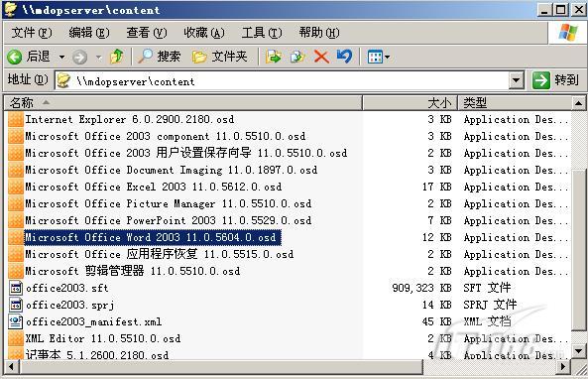This screenshot has width=588, height=379.
Task: Click the Copy To folder icon
Action: 297,57
